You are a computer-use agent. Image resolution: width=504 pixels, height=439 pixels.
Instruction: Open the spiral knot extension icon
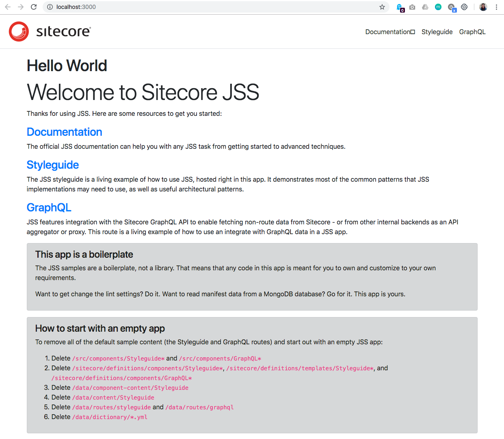pos(464,7)
